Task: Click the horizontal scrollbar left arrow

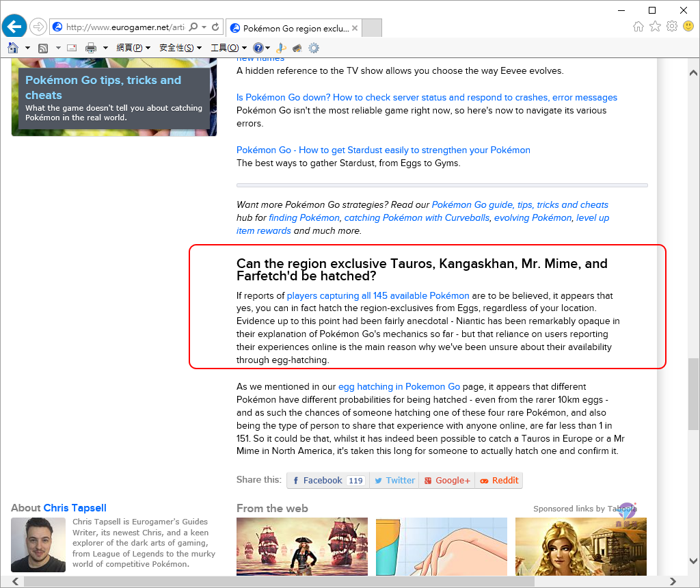Action: click(15, 581)
